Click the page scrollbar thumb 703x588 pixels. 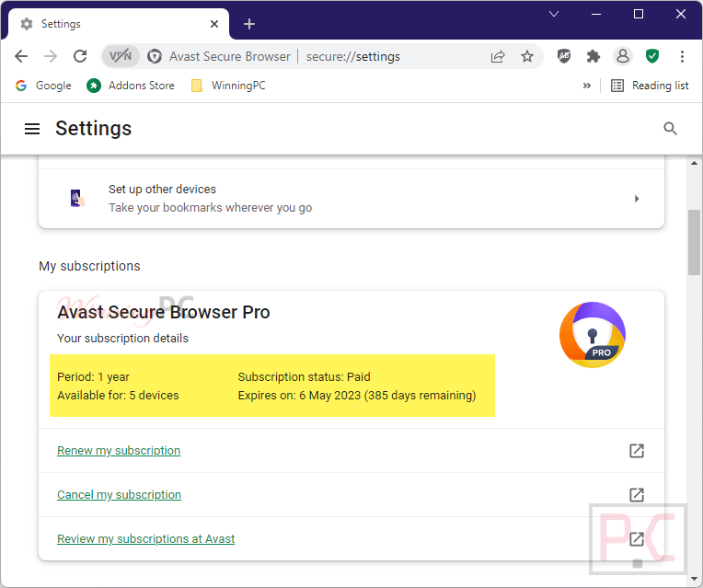[694, 242]
